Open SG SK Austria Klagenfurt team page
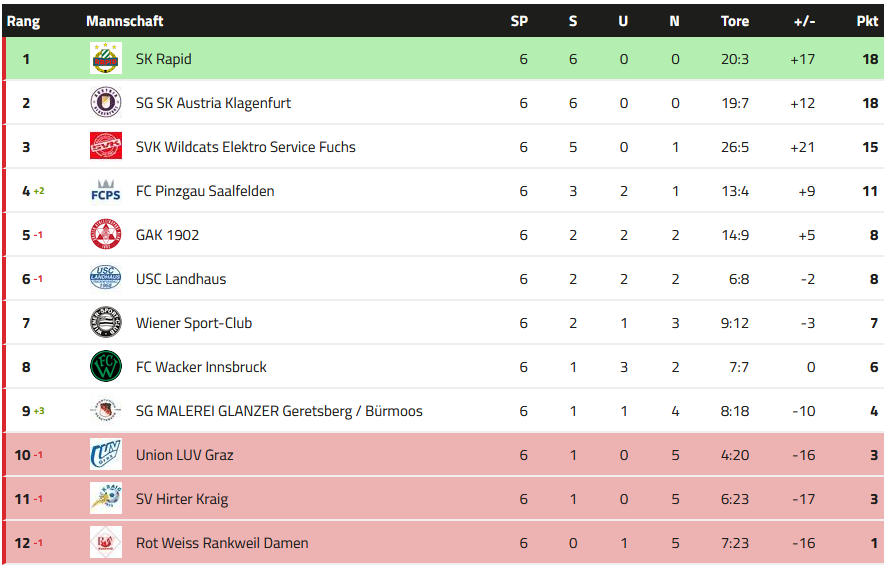Image resolution: width=889 pixels, height=568 pixels. (213, 103)
